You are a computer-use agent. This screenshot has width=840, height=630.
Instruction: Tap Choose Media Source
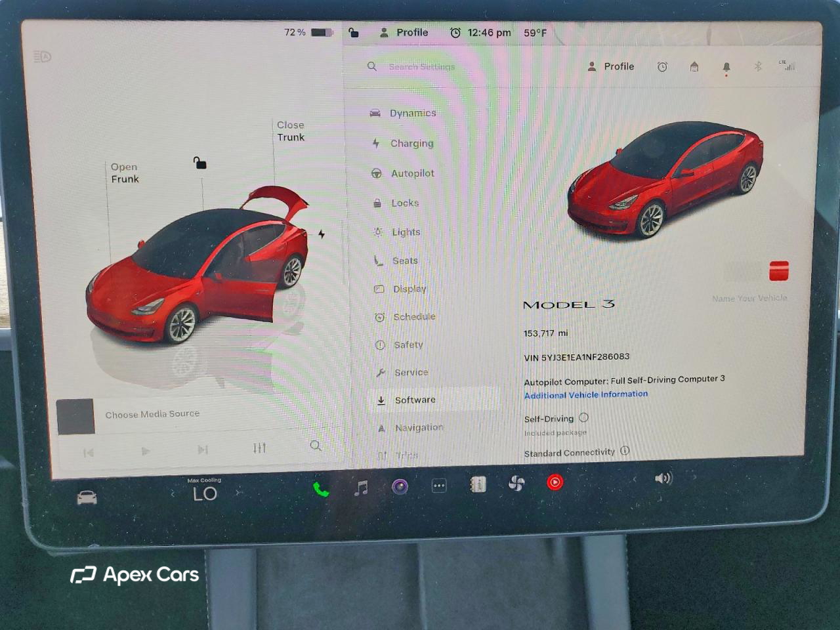(152, 414)
